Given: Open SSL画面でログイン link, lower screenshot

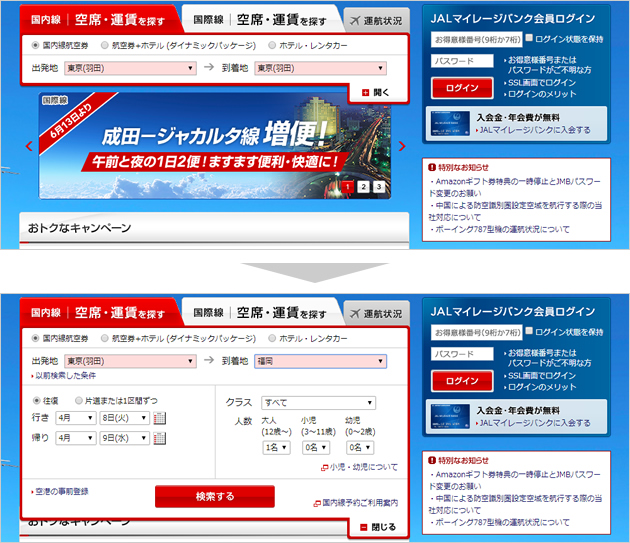Looking at the screenshot, I should [x=540, y=376].
